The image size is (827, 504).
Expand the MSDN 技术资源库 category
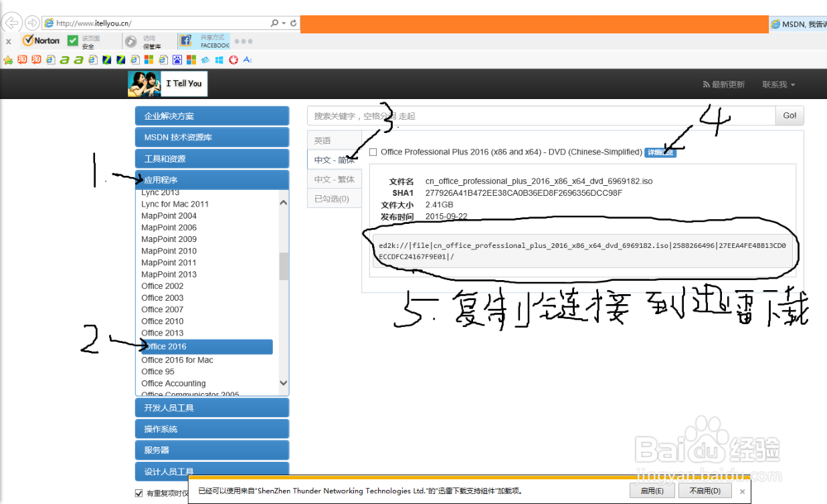(212, 137)
